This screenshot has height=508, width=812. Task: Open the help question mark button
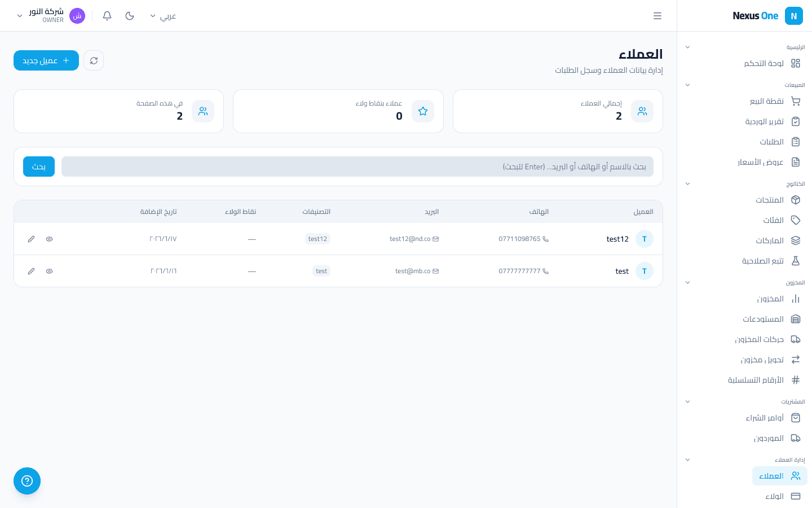point(27,481)
